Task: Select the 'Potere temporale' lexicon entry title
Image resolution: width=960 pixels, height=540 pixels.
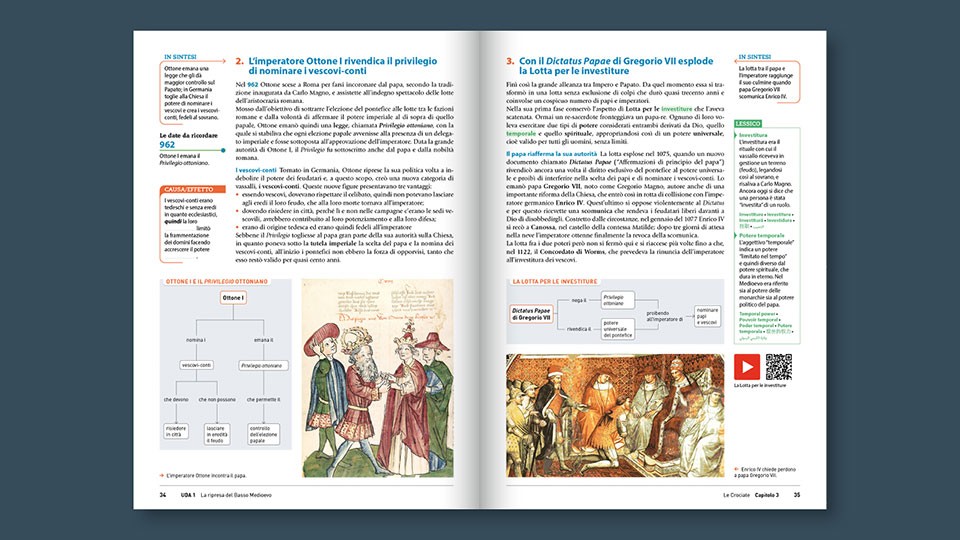Action: click(762, 236)
